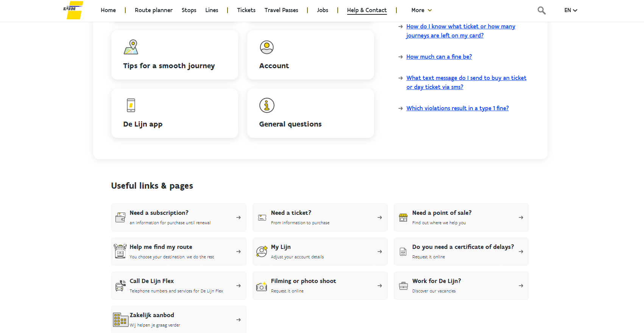
Task: Click the De Lijn app phone icon
Action: coord(131,105)
